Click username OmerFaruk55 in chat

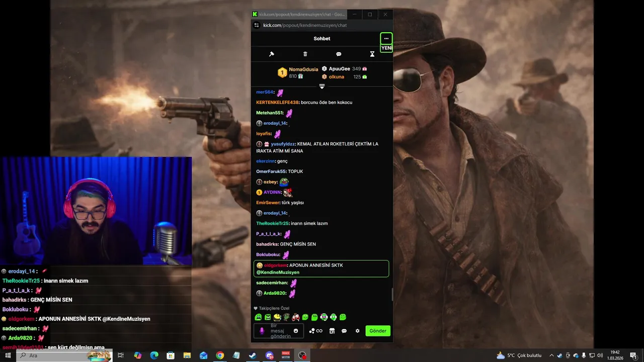click(271, 171)
